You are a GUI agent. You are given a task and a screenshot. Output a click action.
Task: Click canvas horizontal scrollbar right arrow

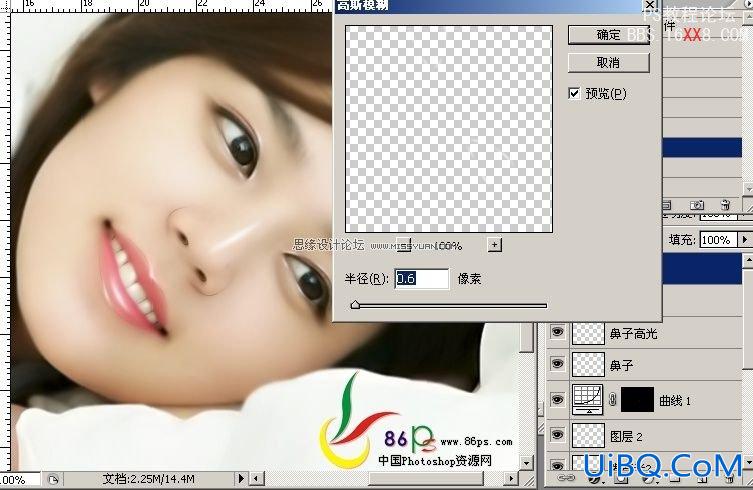(511, 478)
